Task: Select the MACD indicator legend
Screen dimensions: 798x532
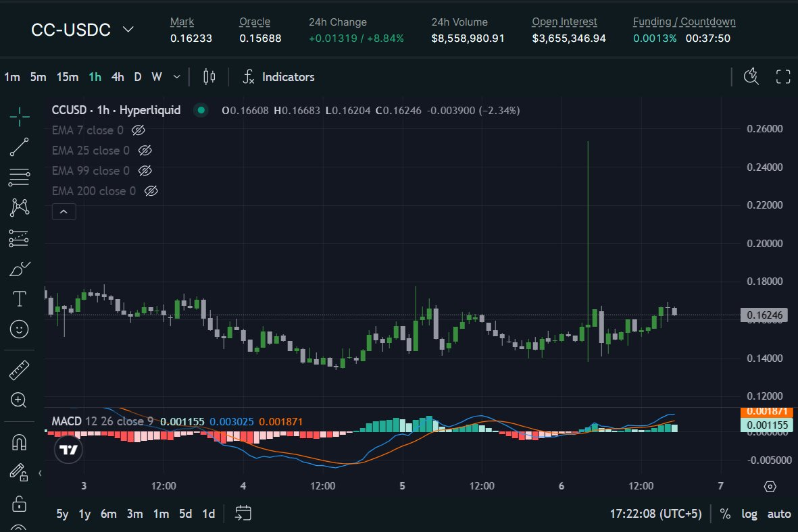Action: [102, 422]
